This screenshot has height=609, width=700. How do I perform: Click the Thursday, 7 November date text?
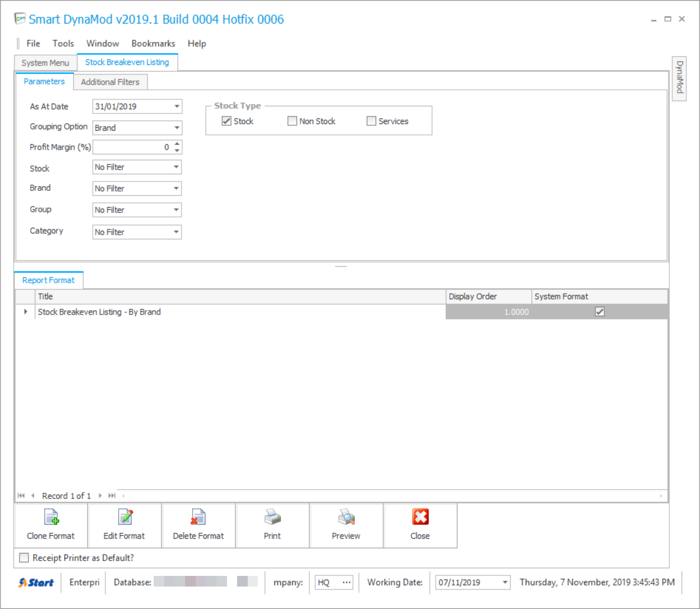(x=597, y=582)
